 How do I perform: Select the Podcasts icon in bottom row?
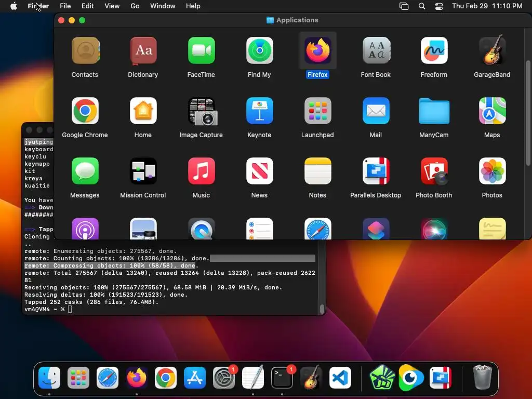point(85,229)
